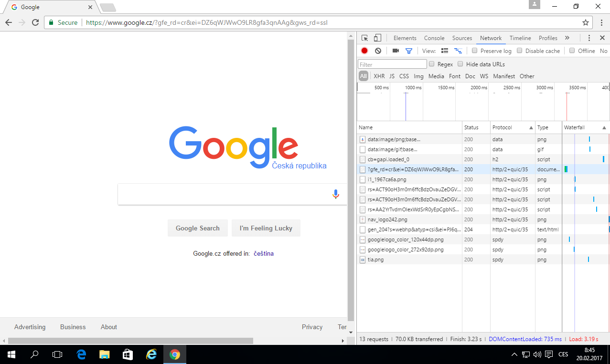Toggle the device toolbar icon
The width and height of the screenshot is (610, 364).
point(377,38)
